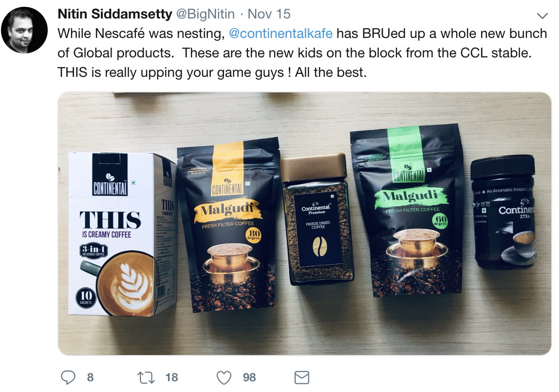Image resolution: width=559 pixels, height=392 pixels.
Task: View the retweet count 18
Action: click(172, 377)
